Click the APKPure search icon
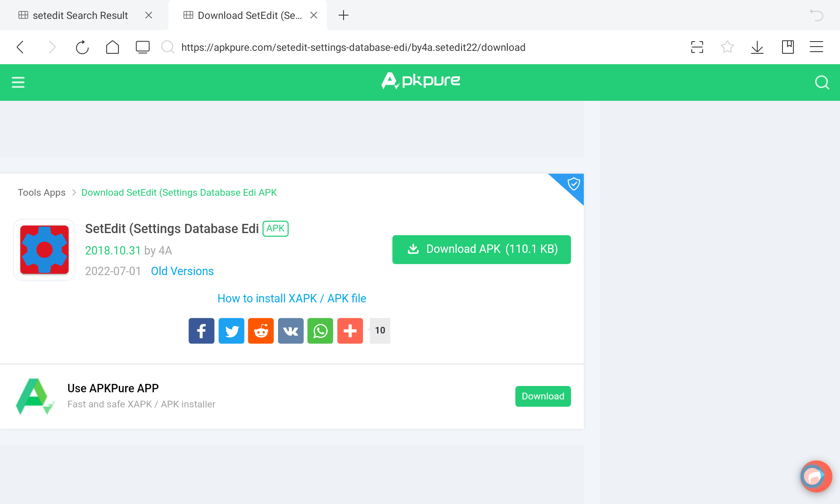The height and width of the screenshot is (504, 840). pos(822,82)
